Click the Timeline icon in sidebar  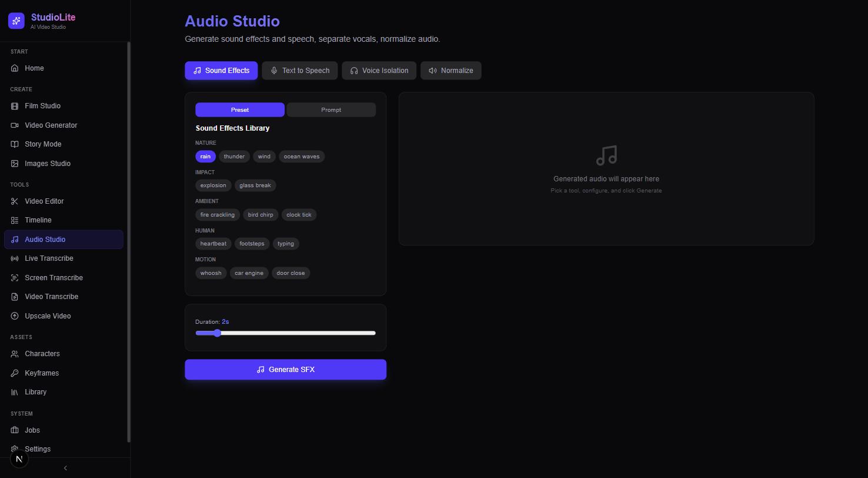[x=15, y=220]
